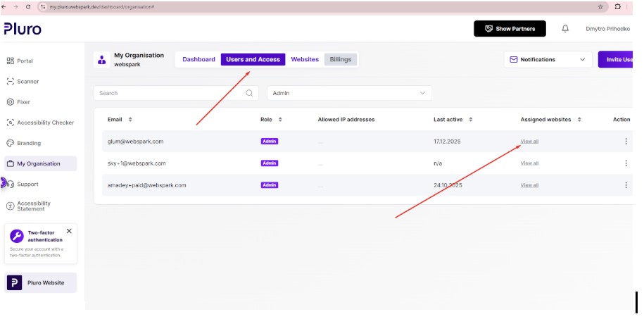644x319 pixels.
Task: Click the sky+1@webspark.com email cell
Action: tap(137, 163)
